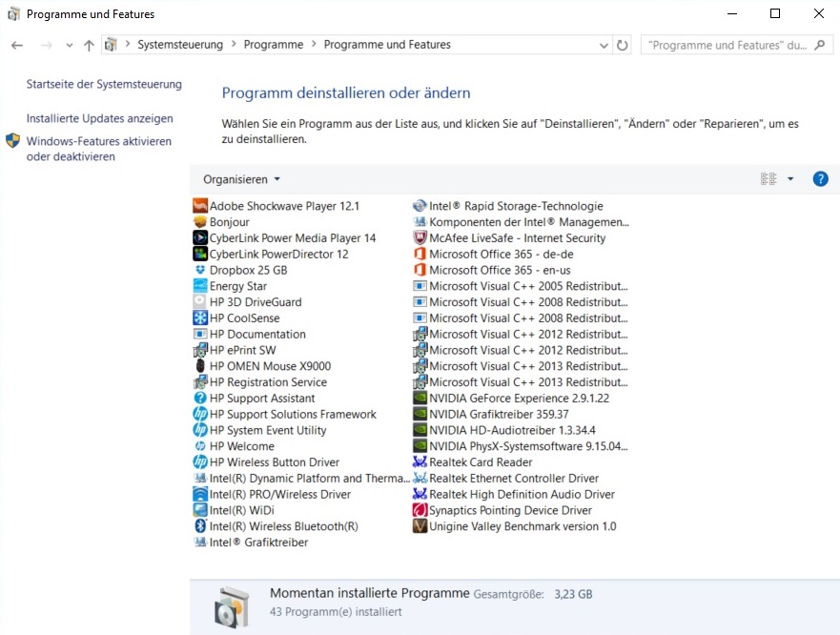Open the Organisieren dropdown menu
This screenshot has height=635, width=840.
[x=241, y=179]
